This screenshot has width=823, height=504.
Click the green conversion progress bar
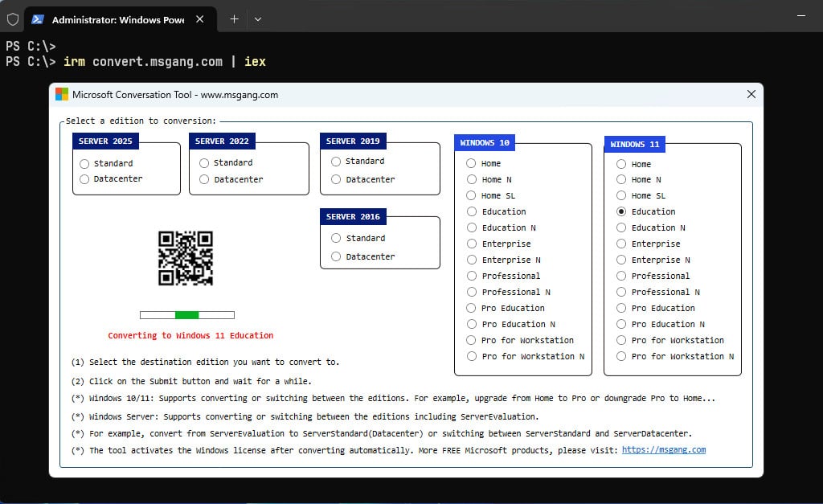pyautogui.click(x=186, y=315)
